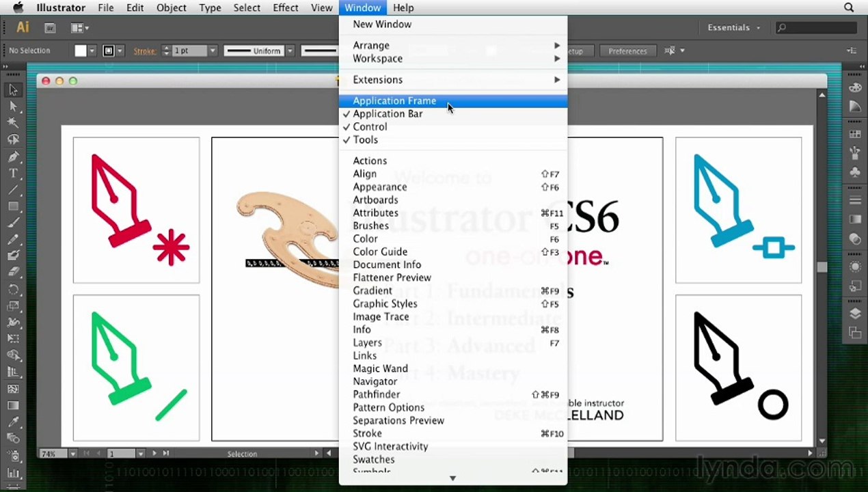The image size is (868, 492).
Task: Open the Edit menu
Action: (x=135, y=8)
